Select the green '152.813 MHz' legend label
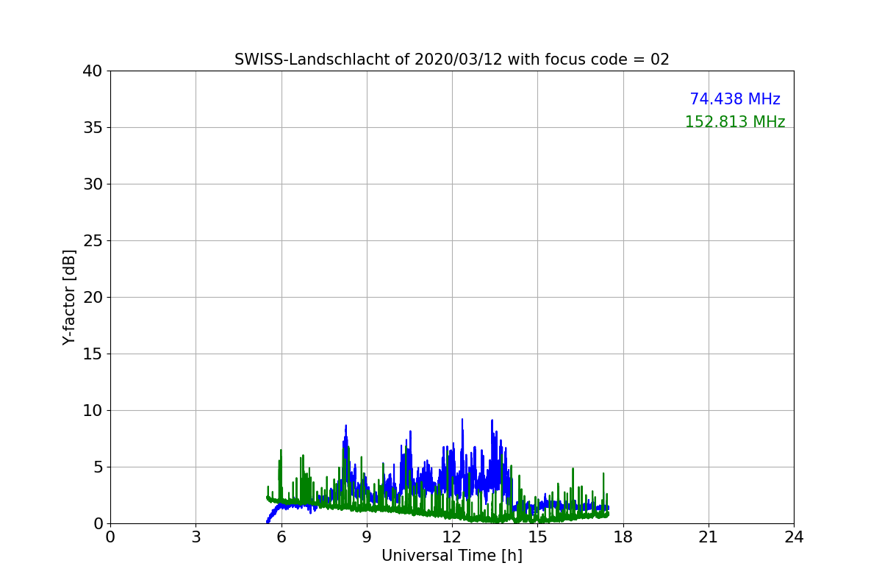Viewport: 882px width, 588px height. (735, 122)
